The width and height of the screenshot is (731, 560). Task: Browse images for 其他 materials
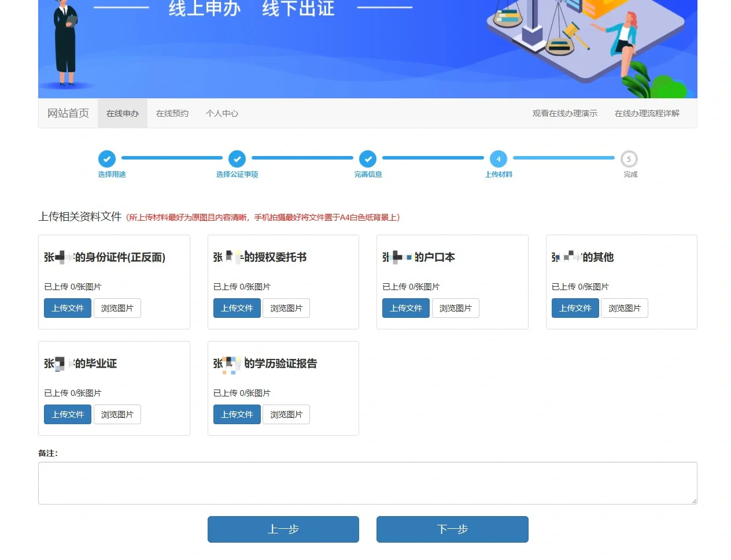[625, 308]
